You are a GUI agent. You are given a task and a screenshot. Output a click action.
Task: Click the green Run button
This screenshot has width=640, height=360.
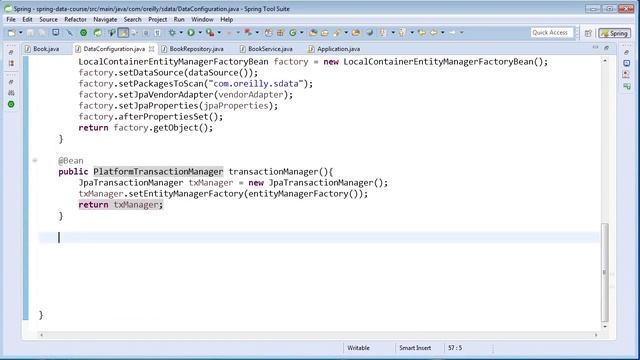[x=191, y=33]
